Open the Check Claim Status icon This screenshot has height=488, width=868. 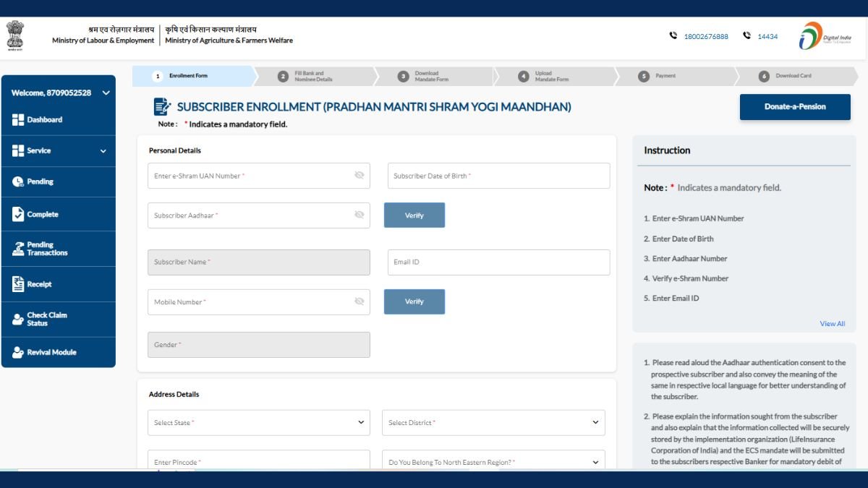pyautogui.click(x=18, y=319)
